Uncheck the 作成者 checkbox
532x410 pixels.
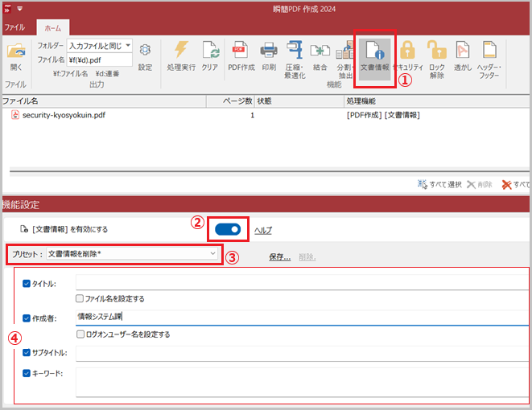point(27,318)
